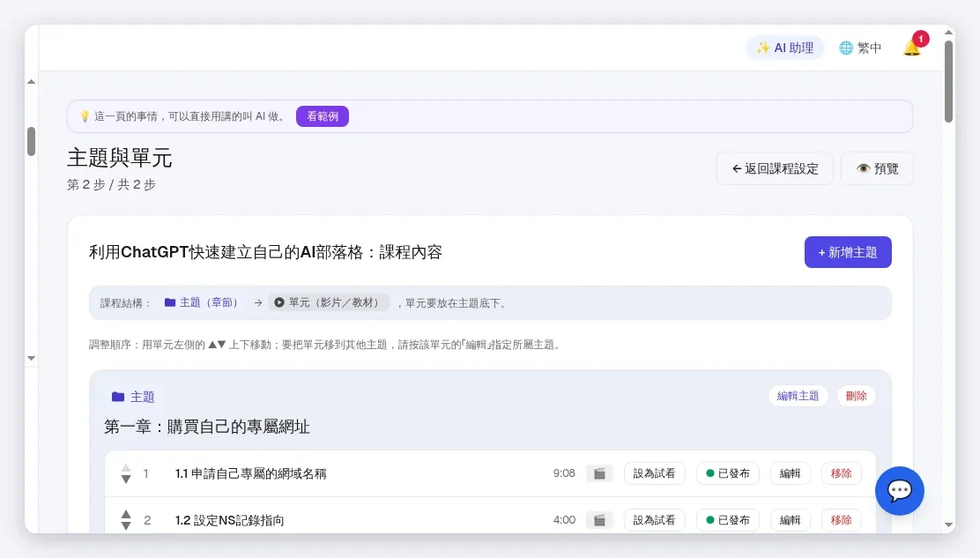This screenshot has height=558, width=980.
Task: Click the 單元（影片／教材）structure chip
Action: pyautogui.click(x=329, y=302)
